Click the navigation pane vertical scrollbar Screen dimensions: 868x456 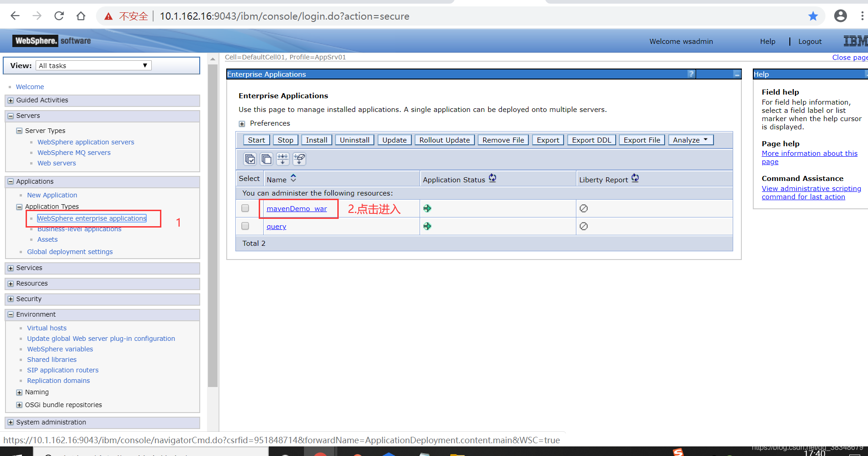coord(213,226)
